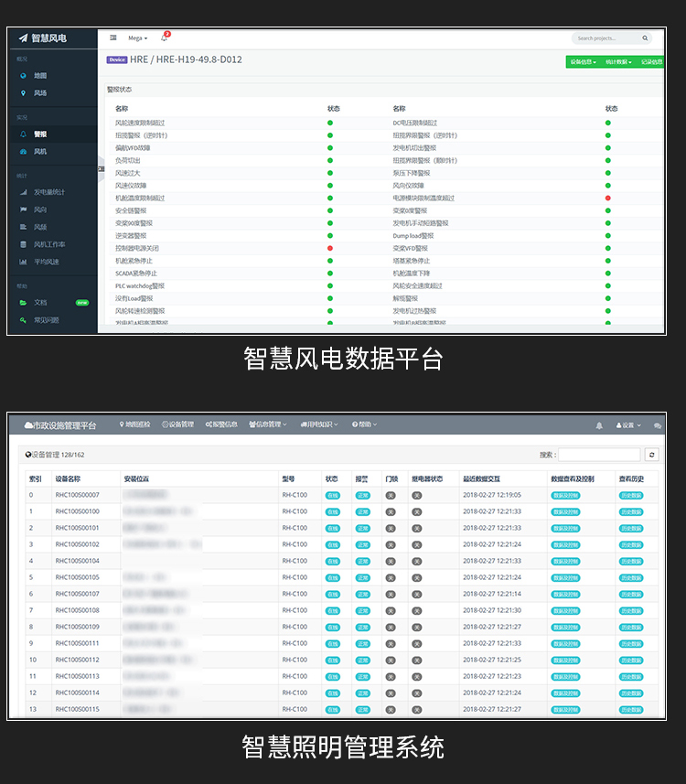This screenshot has height=784, width=686.
Task: Expand the Mega dropdown
Action: click(x=137, y=38)
